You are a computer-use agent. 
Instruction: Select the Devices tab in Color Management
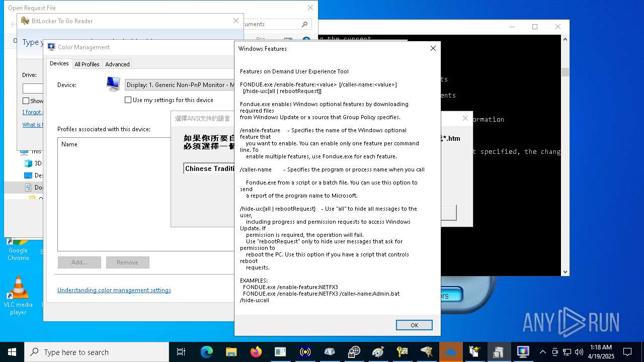(59, 63)
